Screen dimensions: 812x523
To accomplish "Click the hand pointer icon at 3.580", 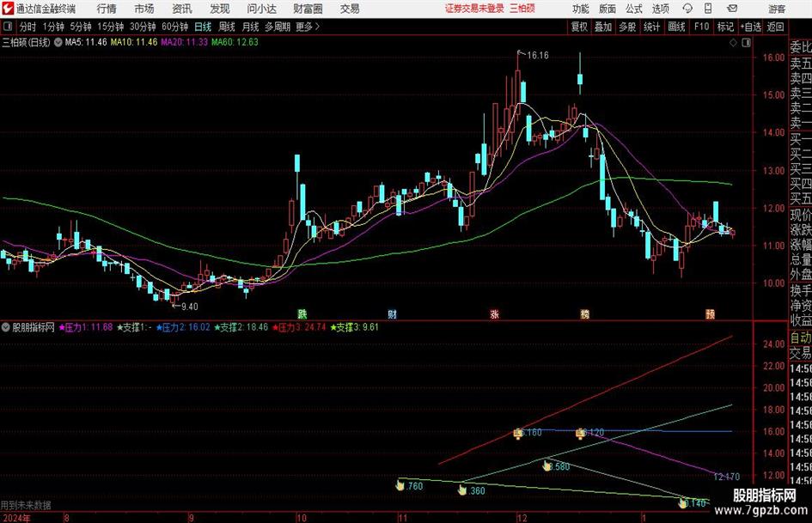I will click(x=546, y=466).
